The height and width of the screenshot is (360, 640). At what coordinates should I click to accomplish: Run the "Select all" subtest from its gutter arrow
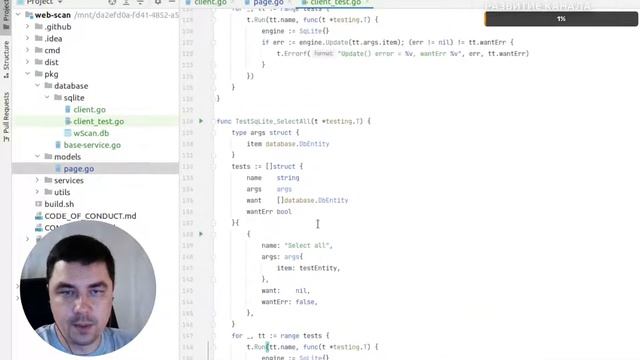[x=201, y=234]
